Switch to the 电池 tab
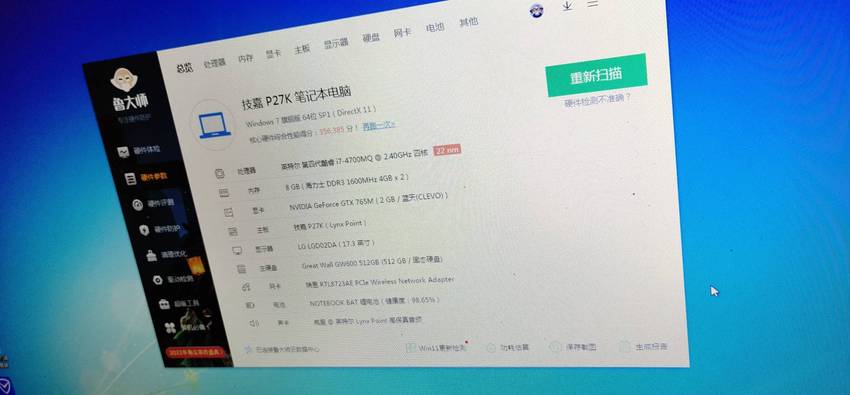Viewport: 850px width, 395px height. coord(435,27)
